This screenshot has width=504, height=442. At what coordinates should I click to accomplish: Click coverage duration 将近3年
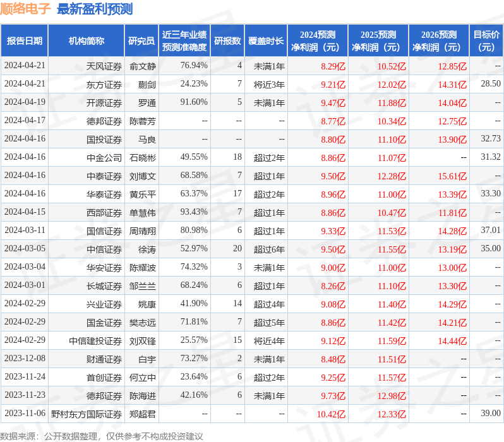[x=269, y=85]
